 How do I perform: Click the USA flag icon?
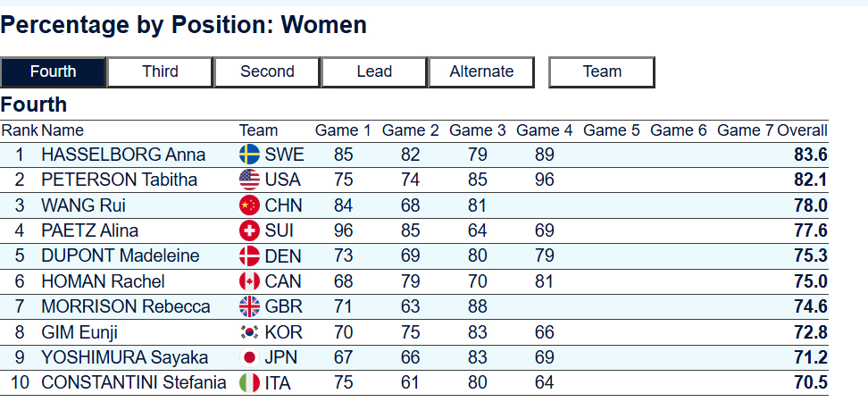click(x=249, y=180)
